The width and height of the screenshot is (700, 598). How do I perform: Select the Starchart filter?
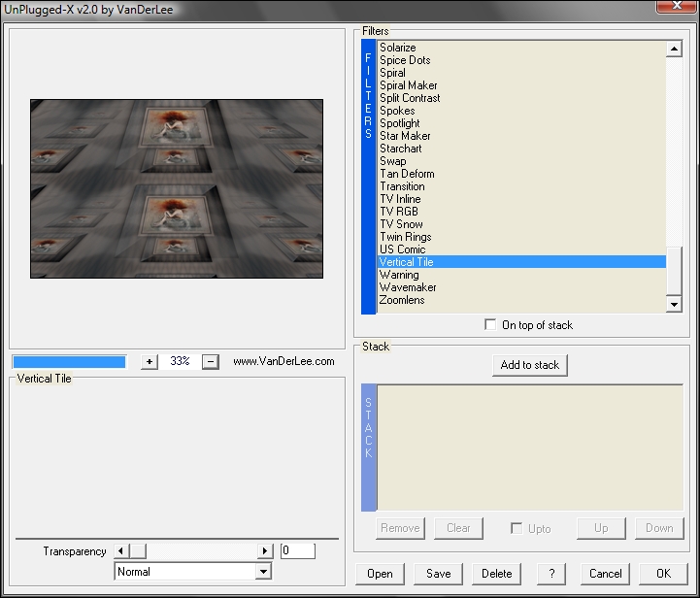tap(521, 149)
